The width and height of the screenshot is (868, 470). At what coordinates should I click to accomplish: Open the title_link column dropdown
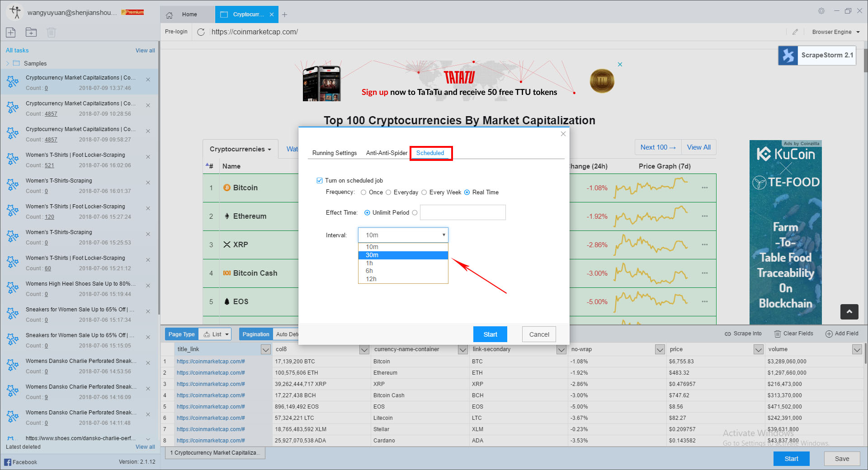point(266,349)
